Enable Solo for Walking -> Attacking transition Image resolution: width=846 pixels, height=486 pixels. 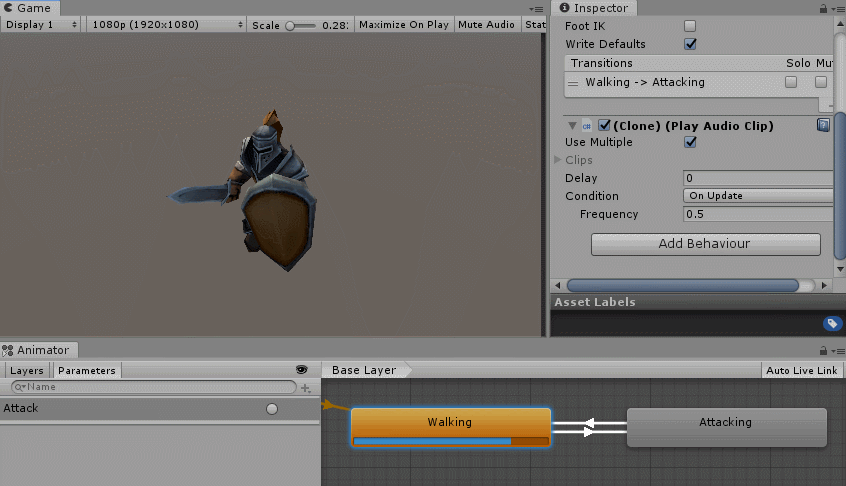pos(791,82)
